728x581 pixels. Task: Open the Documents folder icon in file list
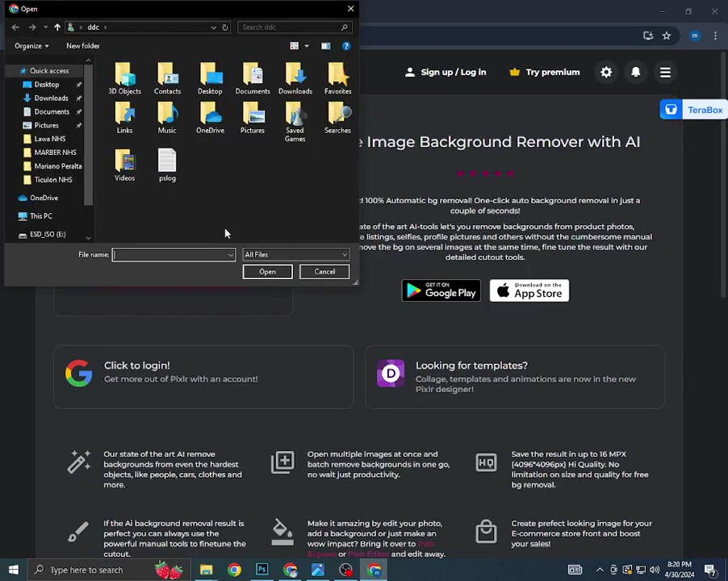253,78
